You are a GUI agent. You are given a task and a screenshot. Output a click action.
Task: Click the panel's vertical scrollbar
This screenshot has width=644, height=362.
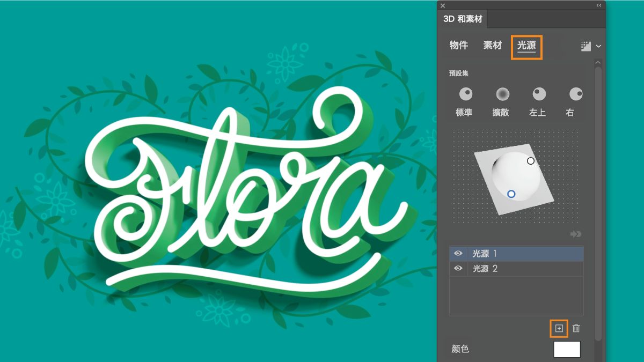[598, 203]
